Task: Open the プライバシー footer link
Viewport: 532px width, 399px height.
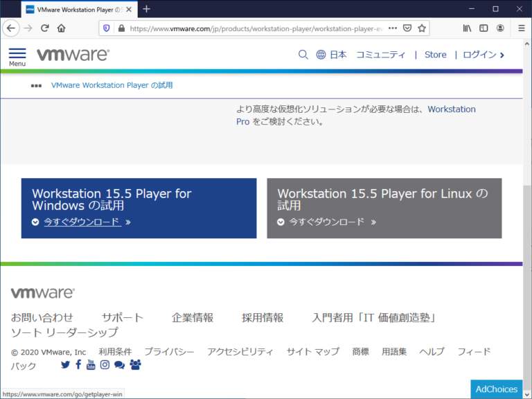Action: pos(169,352)
